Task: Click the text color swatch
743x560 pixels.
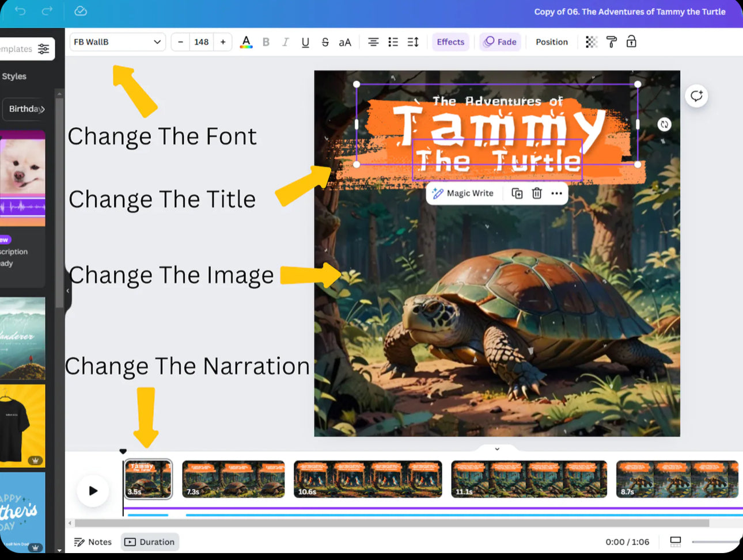Action: pyautogui.click(x=246, y=41)
